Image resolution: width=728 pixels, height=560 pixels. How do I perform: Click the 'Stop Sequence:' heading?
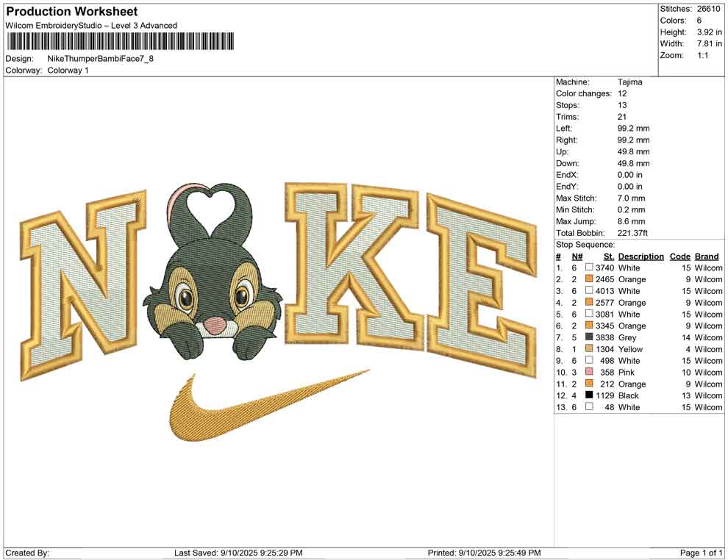585,245
